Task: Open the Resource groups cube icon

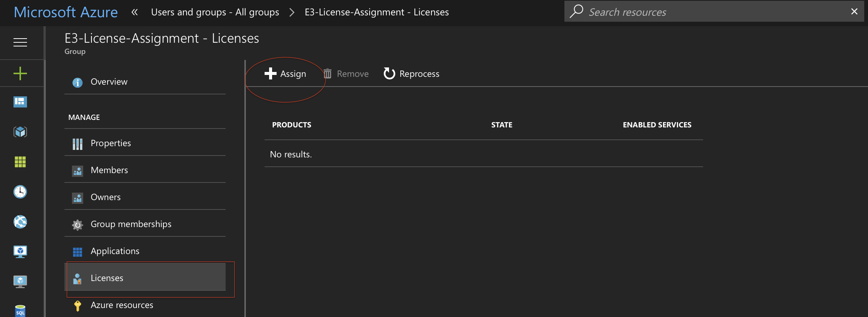Action: (20, 132)
